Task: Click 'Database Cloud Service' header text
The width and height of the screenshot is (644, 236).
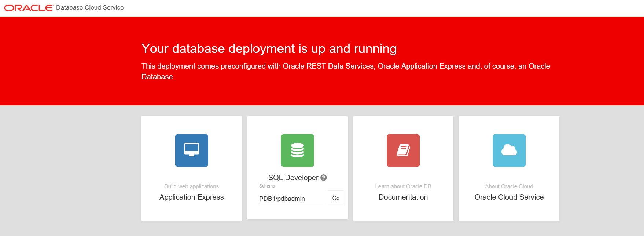Action: click(90, 8)
